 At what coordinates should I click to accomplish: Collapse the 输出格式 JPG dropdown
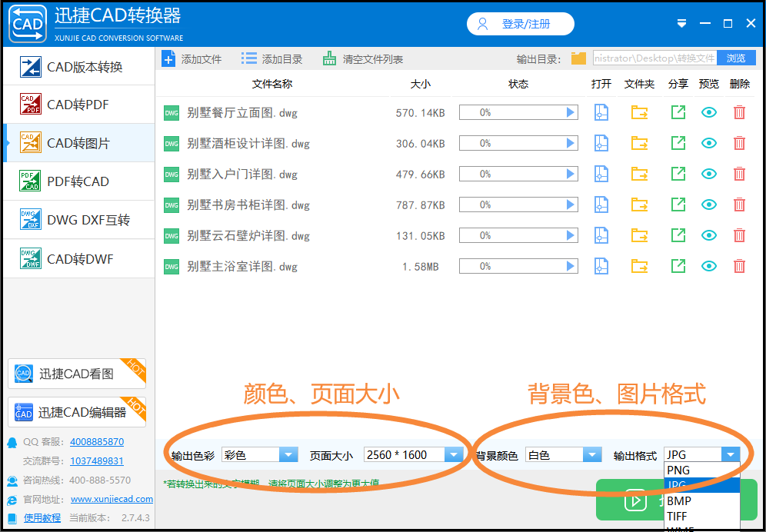pos(731,455)
